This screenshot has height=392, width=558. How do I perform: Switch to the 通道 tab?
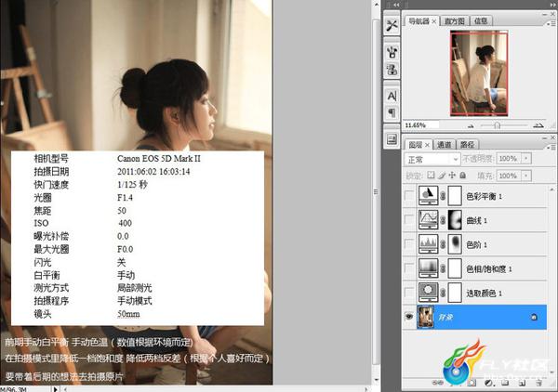[444, 145]
